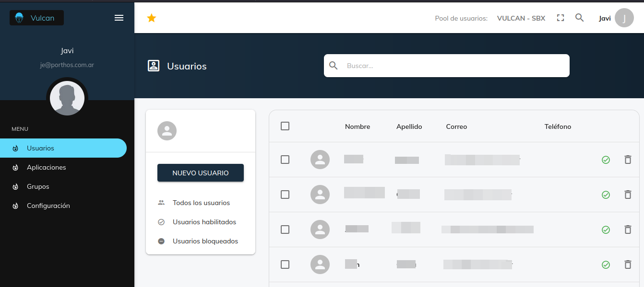Open the Javi user account menu
The width and height of the screenshot is (644, 287).
tap(616, 18)
